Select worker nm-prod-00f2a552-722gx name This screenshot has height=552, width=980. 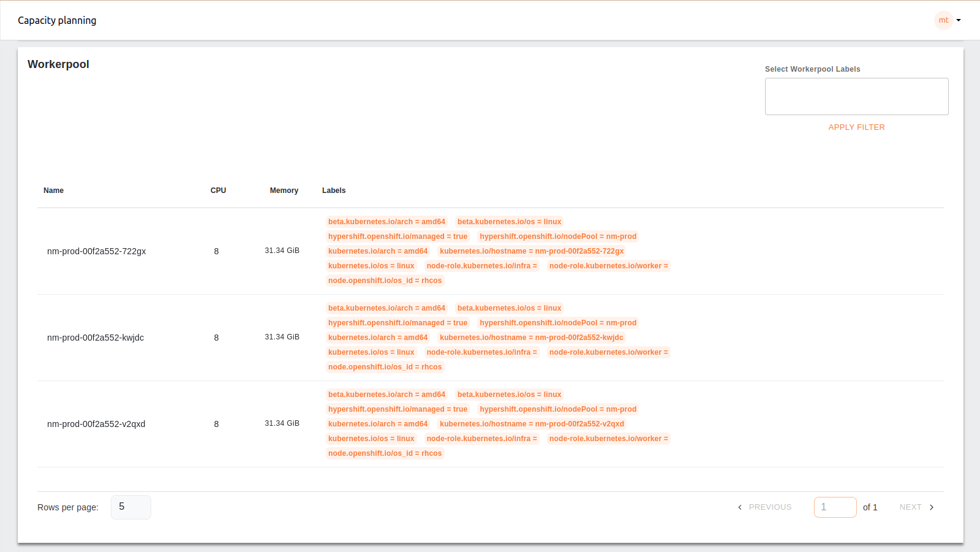pyautogui.click(x=96, y=251)
